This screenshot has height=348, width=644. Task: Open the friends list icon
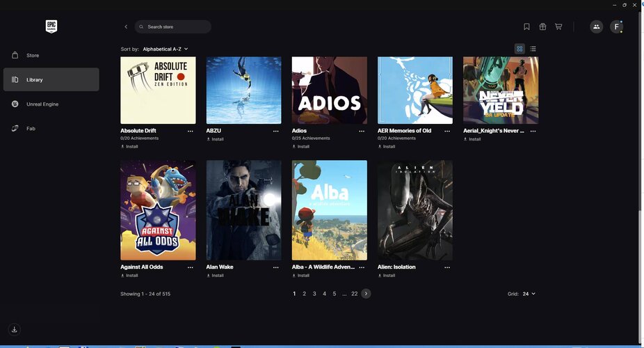coord(596,26)
